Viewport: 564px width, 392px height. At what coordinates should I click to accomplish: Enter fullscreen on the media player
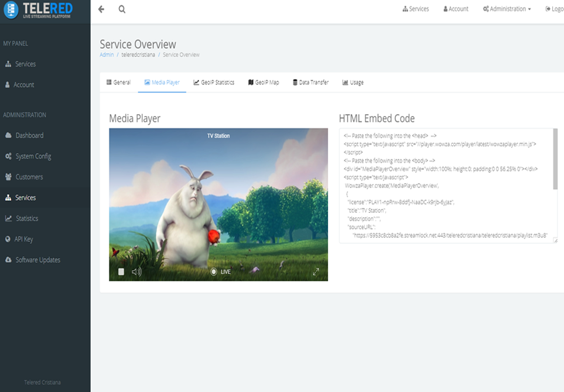(x=316, y=272)
